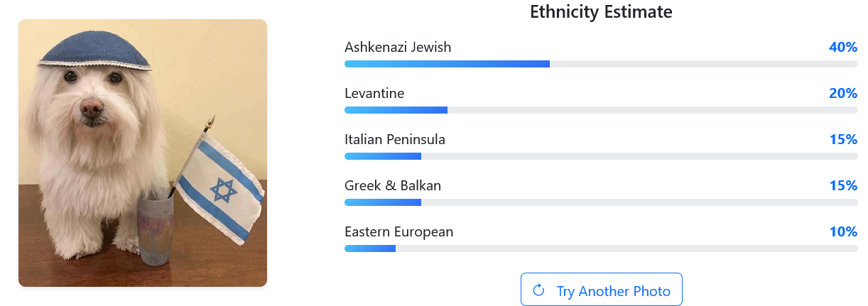Image resolution: width=868 pixels, height=306 pixels.
Task: Select the Ashkenazi Jewish label
Action: coord(398,48)
